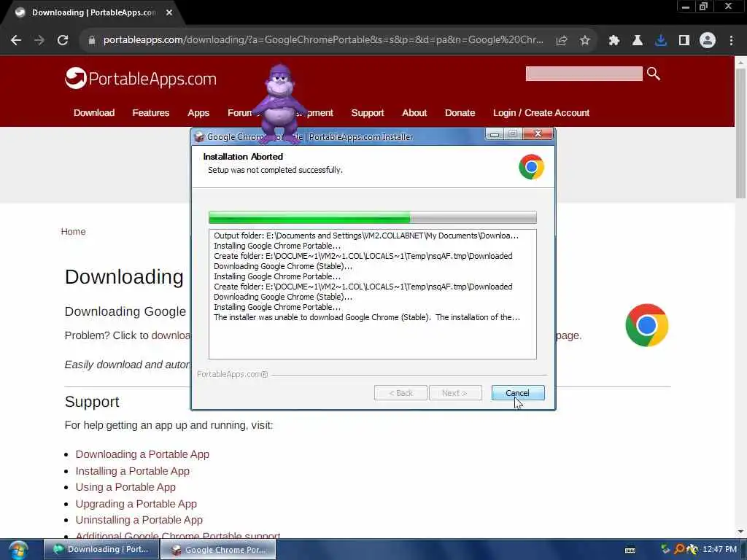The image size is (747, 560).
Task: Click the Home breadcrumb link
Action: coord(74,231)
